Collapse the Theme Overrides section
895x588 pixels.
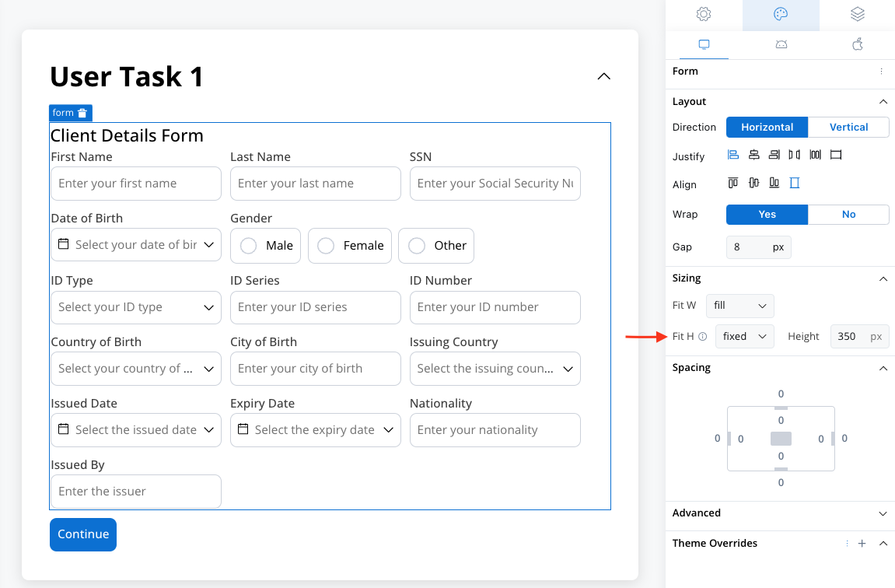883,544
